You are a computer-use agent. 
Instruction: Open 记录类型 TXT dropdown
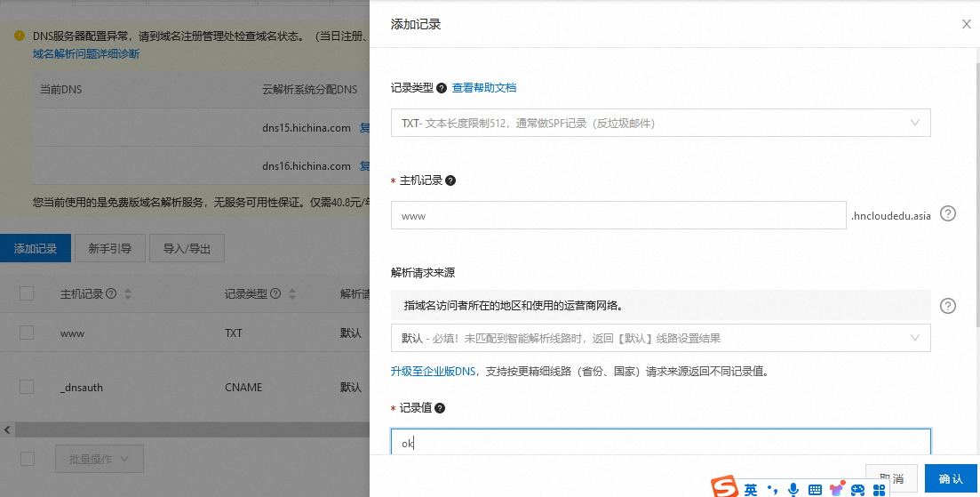coord(661,124)
